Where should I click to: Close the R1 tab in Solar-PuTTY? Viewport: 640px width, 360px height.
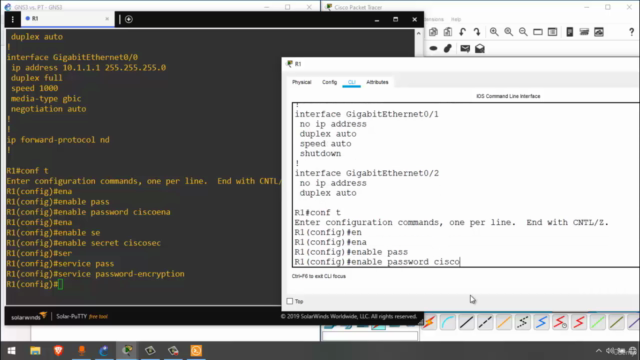(x=107, y=19)
